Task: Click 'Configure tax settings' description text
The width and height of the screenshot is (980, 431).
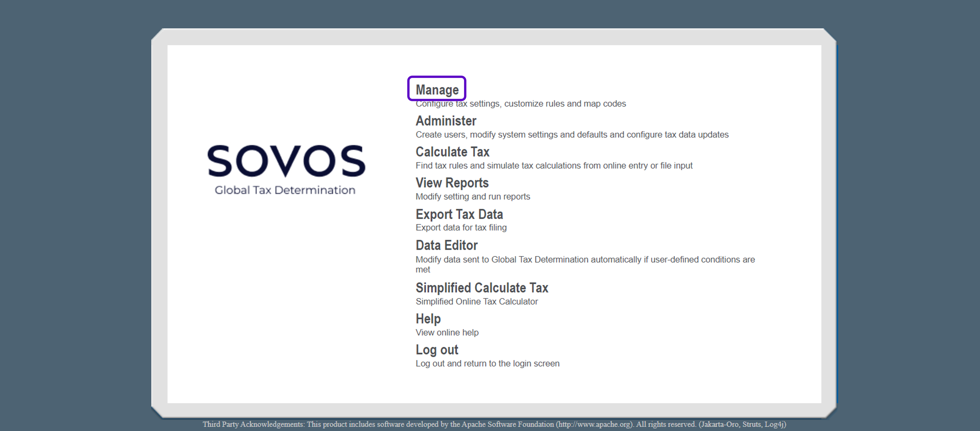Action: [520, 104]
